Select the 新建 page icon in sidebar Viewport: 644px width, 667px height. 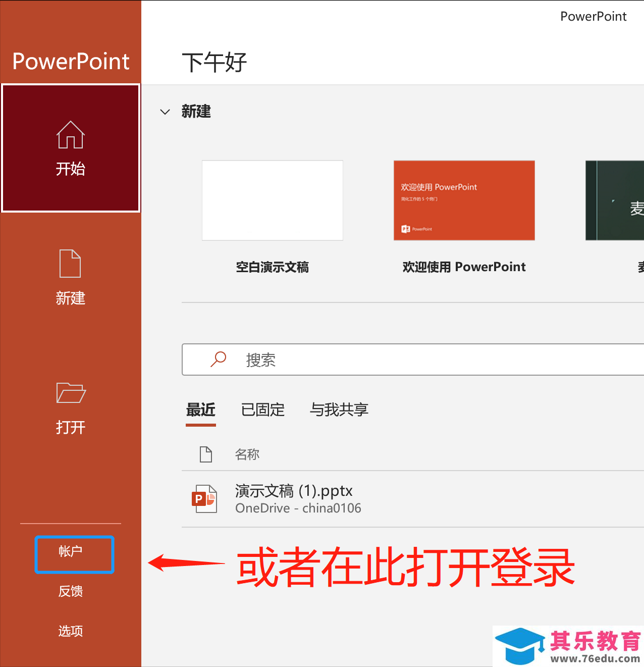point(70,263)
